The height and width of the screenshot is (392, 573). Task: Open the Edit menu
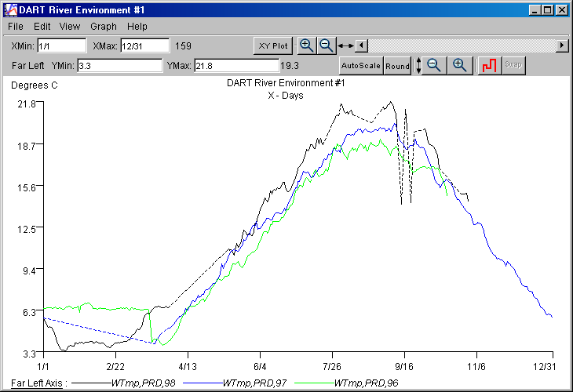(x=42, y=27)
